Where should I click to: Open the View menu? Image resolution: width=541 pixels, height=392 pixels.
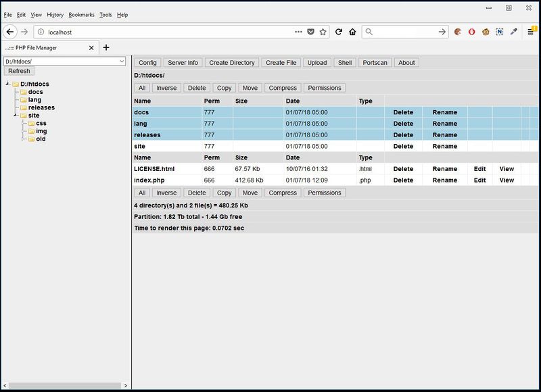click(37, 15)
